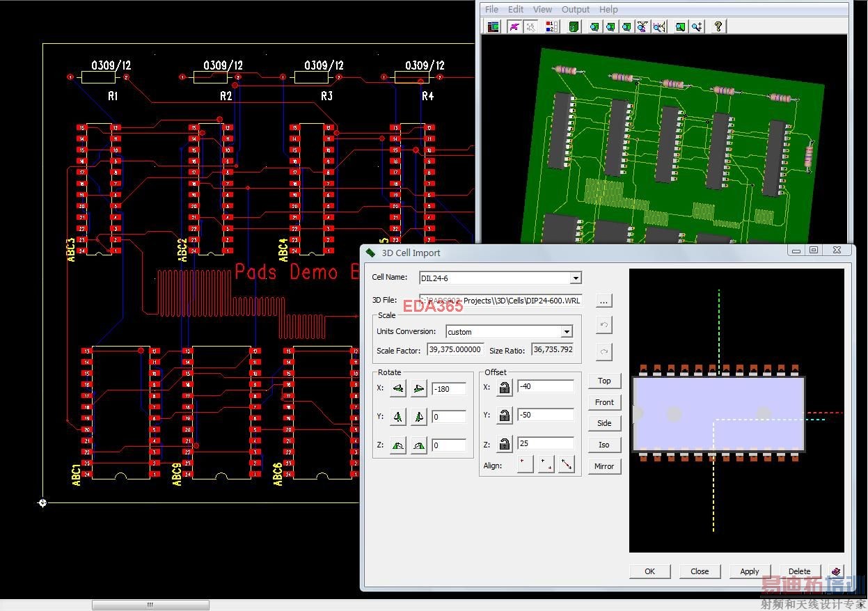The width and height of the screenshot is (868, 611).
Task: Click the single-point Align icon
Action: tap(524, 465)
